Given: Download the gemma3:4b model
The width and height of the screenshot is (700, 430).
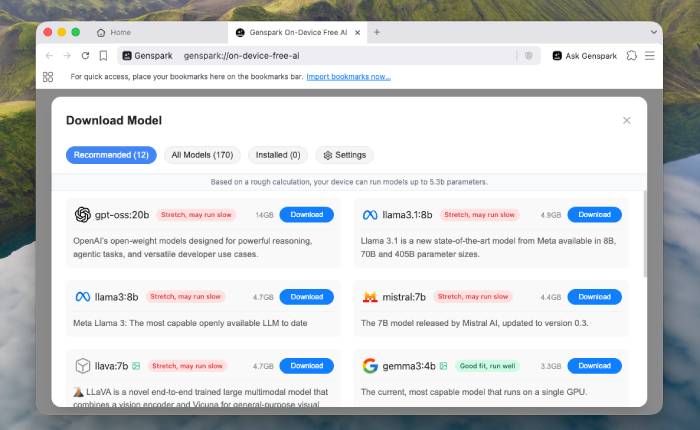Looking at the screenshot, I should point(594,366).
